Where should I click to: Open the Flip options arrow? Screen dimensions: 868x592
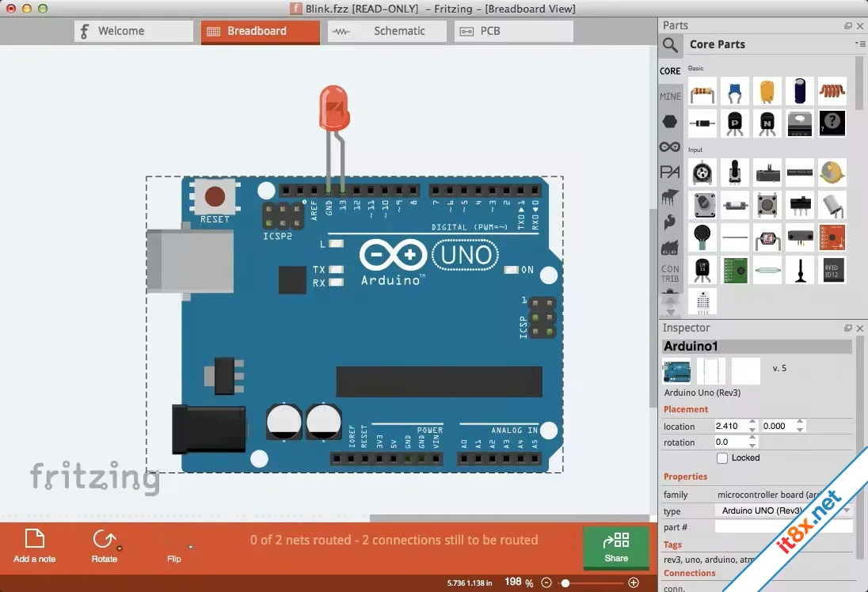(190, 547)
